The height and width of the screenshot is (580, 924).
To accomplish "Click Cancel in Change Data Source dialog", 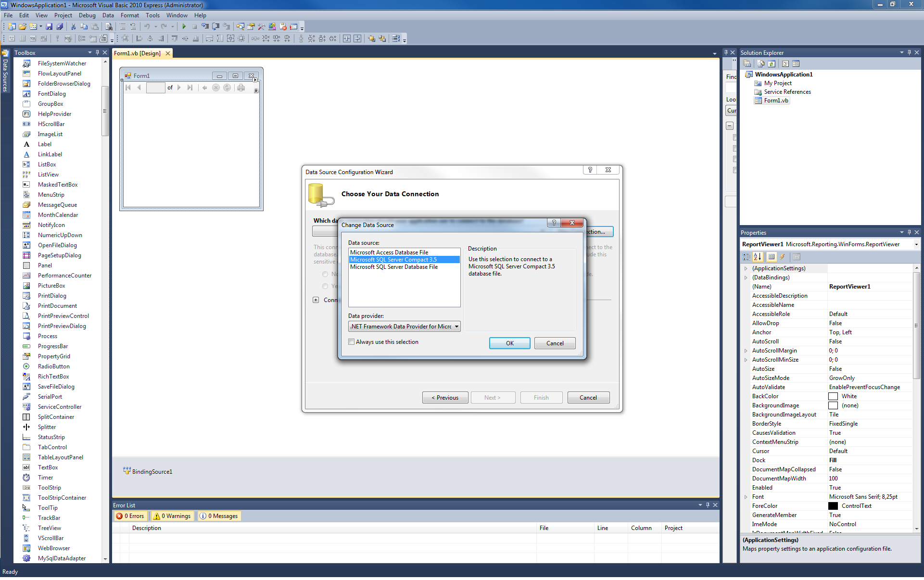I will click(555, 343).
